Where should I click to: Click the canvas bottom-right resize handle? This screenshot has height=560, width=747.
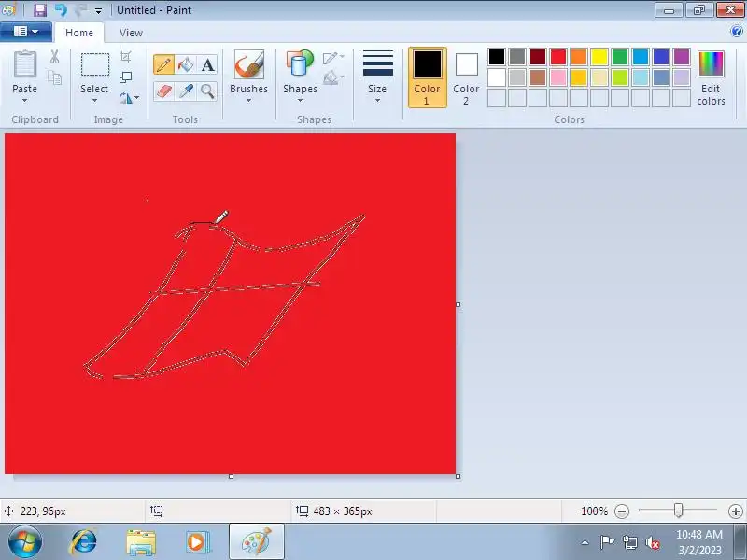[x=458, y=476]
